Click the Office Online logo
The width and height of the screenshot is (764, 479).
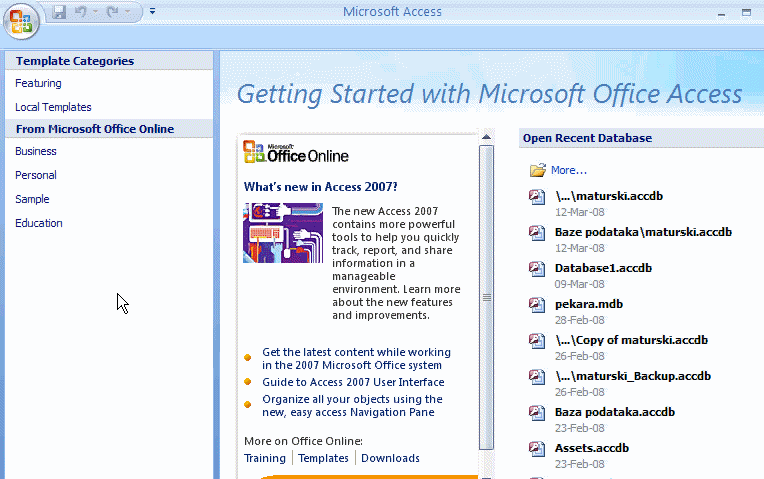[x=296, y=152]
